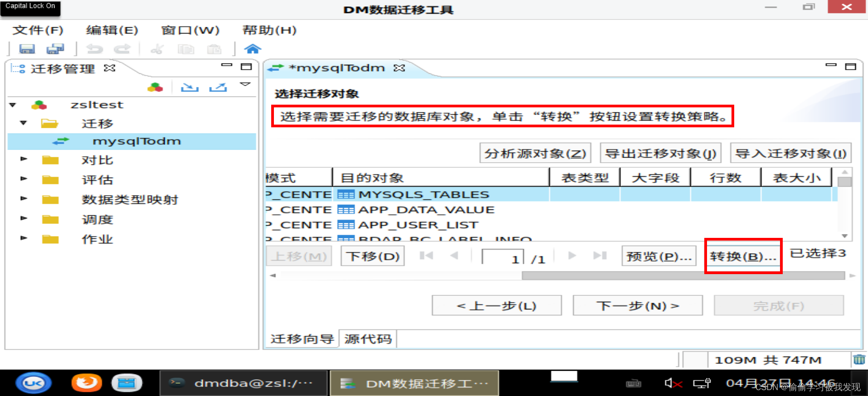Run garbage collection trash icon
Viewport: 868px width, 396px height.
tap(859, 360)
